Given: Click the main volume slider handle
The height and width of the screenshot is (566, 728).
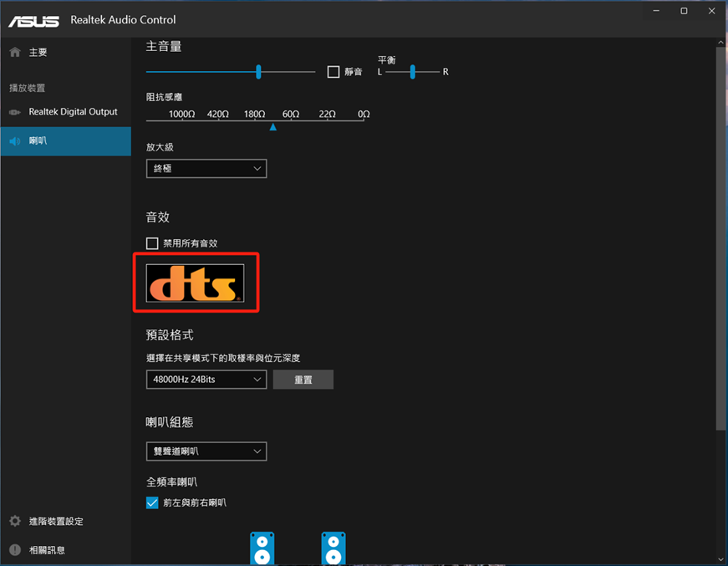Looking at the screenshot, I should (x=258, y=72).
